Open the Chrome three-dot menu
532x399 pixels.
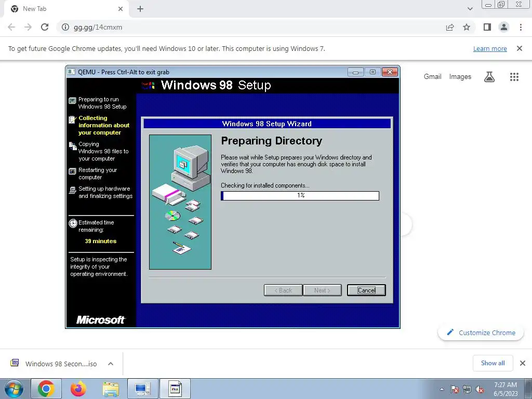(x=521, y=27)
